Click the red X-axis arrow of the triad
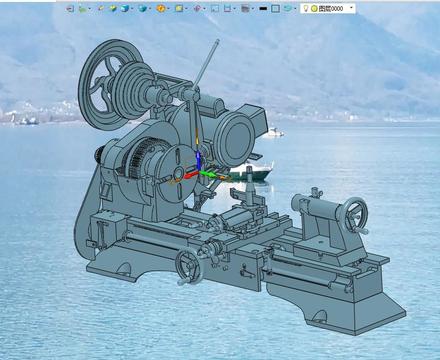 click(x=191, y=175)
